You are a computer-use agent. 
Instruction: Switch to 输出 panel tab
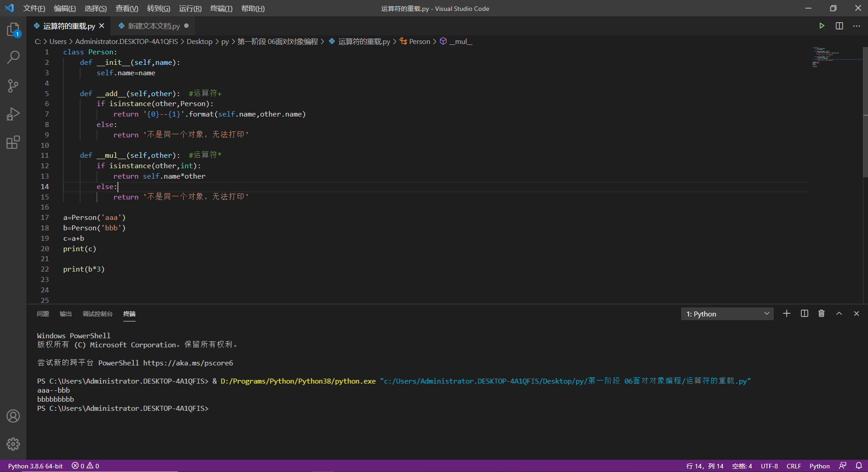[x=66, y=314]
